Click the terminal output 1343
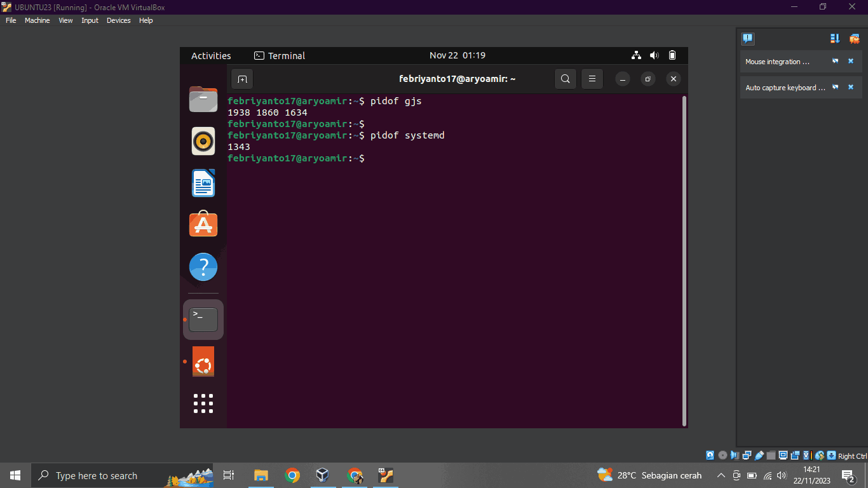The width and height of the screenshot is (868, 488). tap(239, 147)
